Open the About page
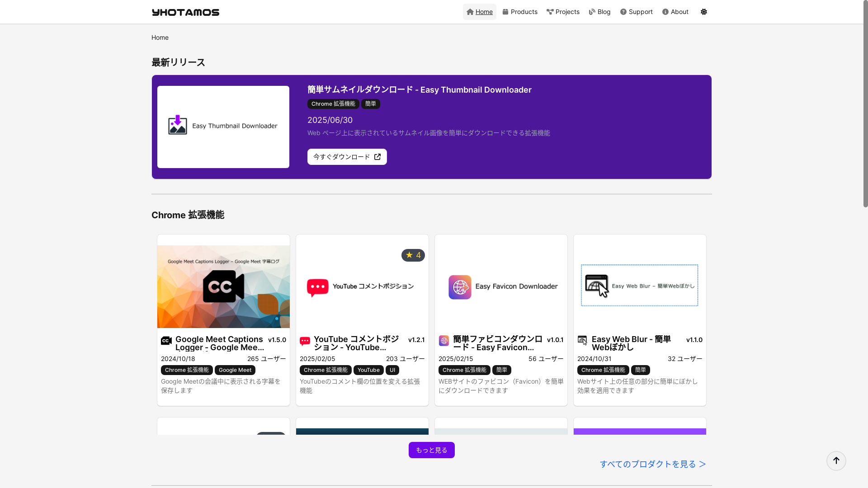Image resolution: width=868 pixels, height=488 pixels. click(675, 12)
